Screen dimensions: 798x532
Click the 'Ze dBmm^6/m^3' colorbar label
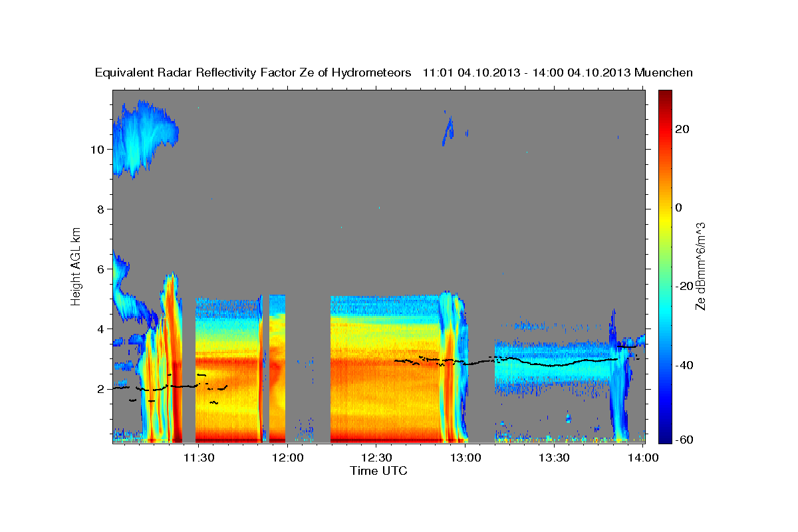(700, 265)
